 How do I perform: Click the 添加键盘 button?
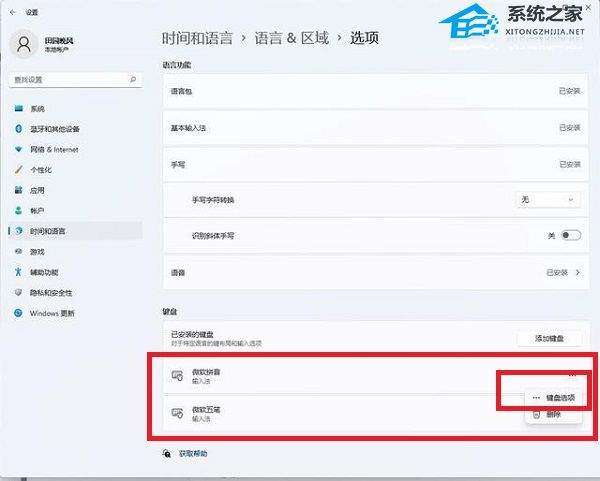point(548,340)
